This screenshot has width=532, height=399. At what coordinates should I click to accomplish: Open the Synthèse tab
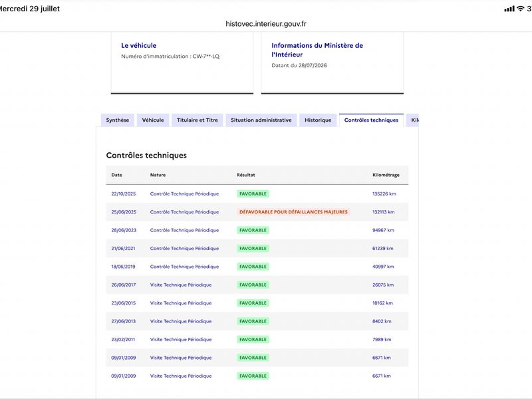[x=118, y=120]
